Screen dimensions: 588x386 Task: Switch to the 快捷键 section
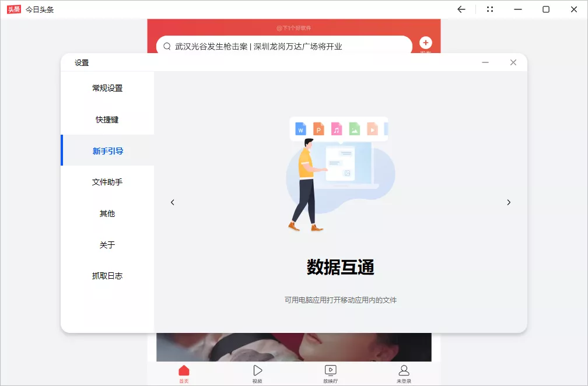click(x=107, y=120)
